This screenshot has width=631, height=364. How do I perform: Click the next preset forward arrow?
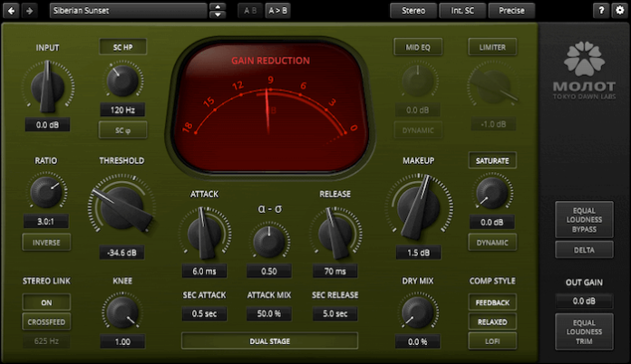29,11
